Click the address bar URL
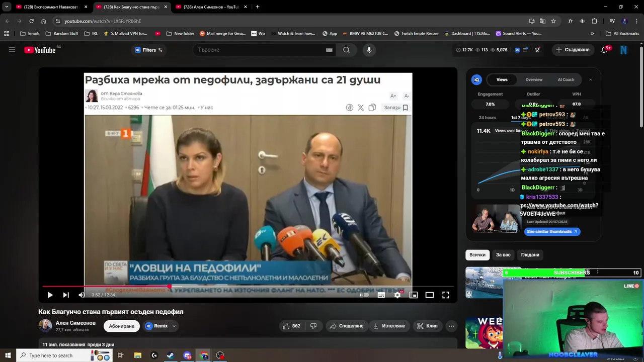 point(103,21)
